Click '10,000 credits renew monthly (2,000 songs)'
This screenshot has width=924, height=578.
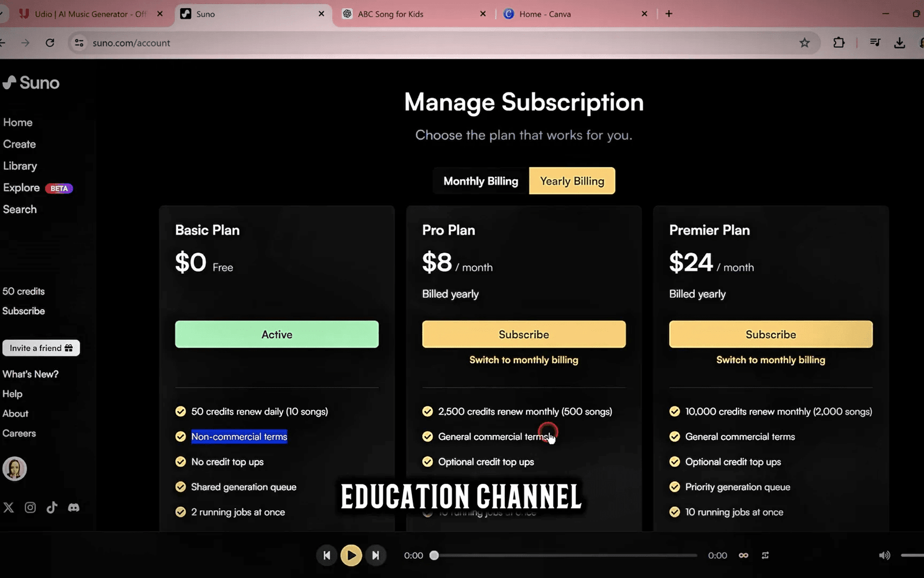778,412
